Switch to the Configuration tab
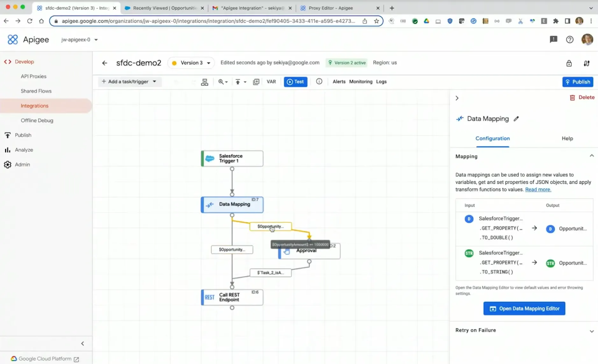The height and width of the screenshot is (364, 598). tap(492, 138)
